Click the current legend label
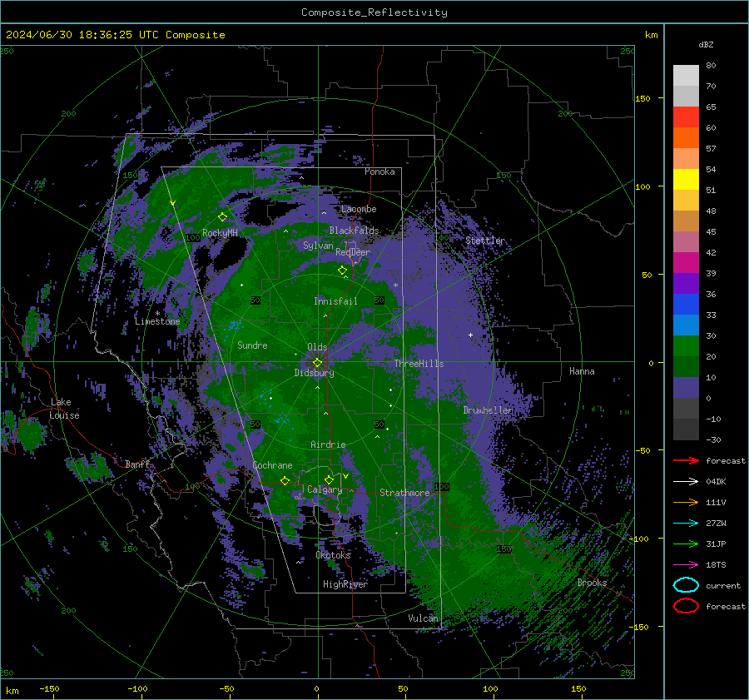 tap(722, 585)
